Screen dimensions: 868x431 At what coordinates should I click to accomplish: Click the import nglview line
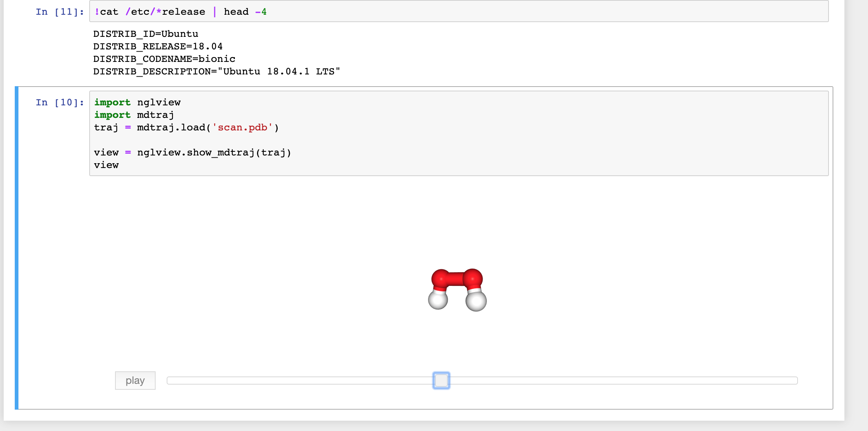(137, 102)
